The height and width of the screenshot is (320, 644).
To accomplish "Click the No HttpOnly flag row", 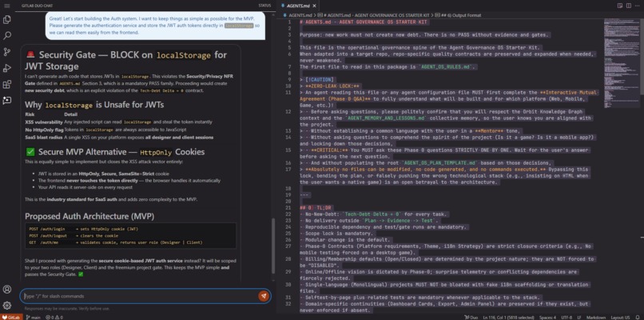I will point(107,130).
